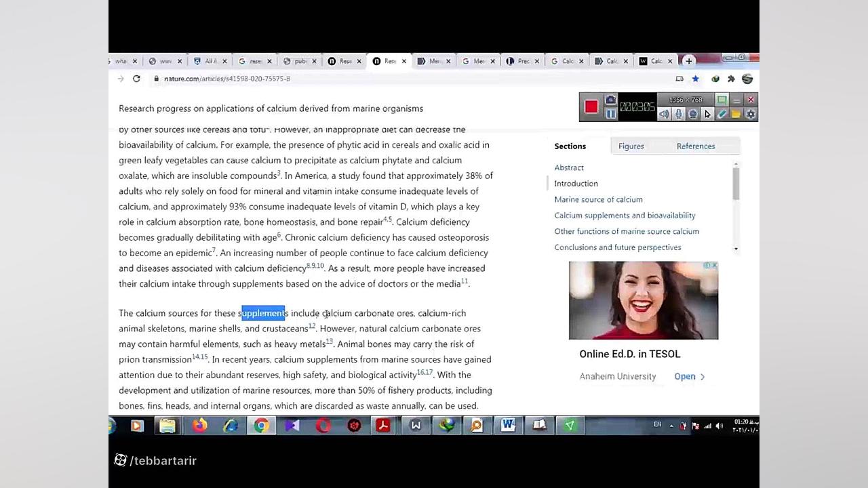This screenshot has height=488, width=868.
Task: Close the active 'Rese' nature tab
Action: [404, 61]
